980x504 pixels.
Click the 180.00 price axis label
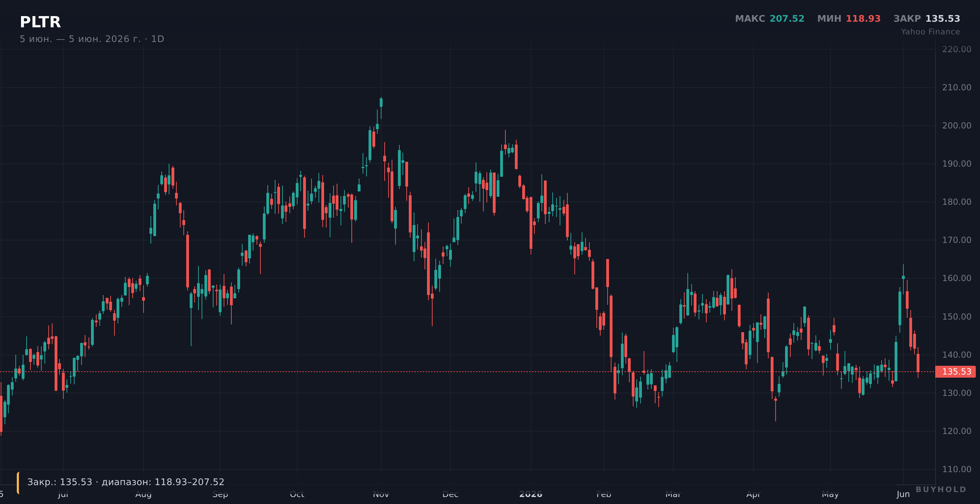tap(957, 202)
